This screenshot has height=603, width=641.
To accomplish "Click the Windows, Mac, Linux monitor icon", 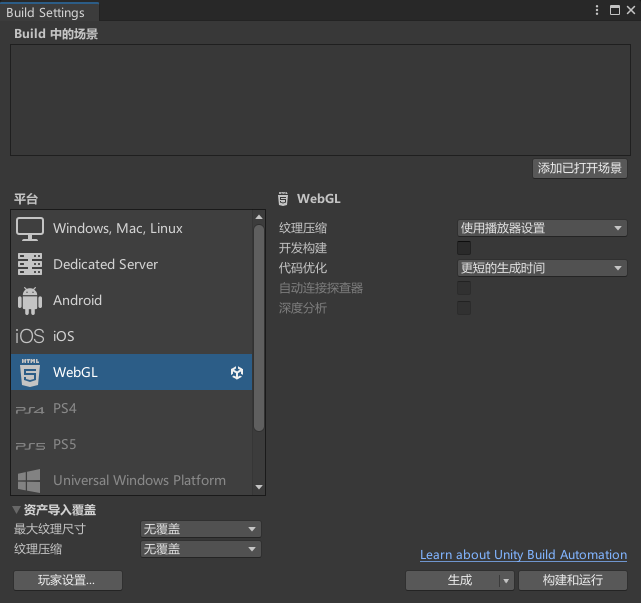I will coord(30,229).
